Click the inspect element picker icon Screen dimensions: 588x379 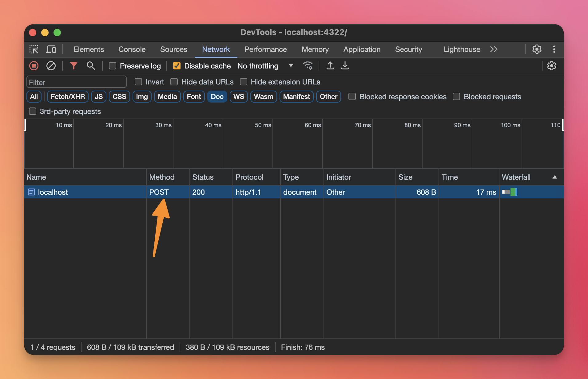click(x=34, y=49)
